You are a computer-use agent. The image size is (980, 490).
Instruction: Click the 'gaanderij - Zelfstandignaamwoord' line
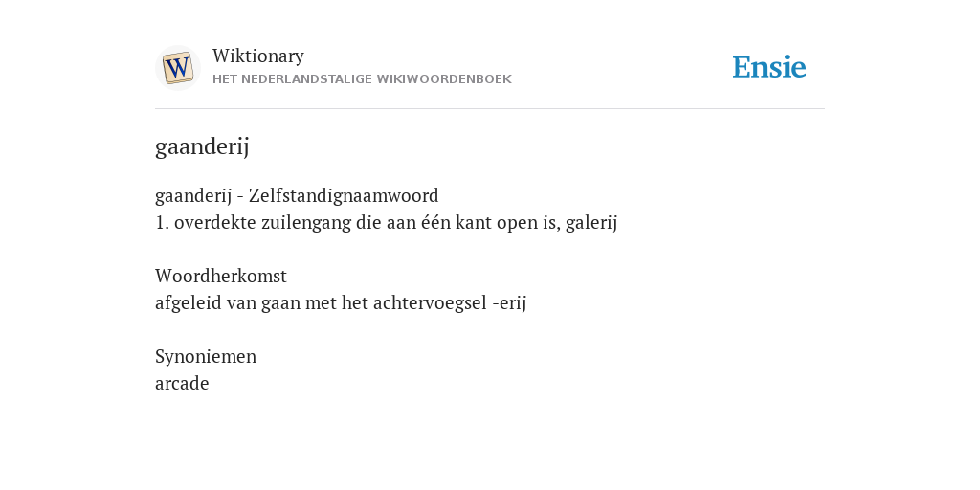[x=297, y=195]
